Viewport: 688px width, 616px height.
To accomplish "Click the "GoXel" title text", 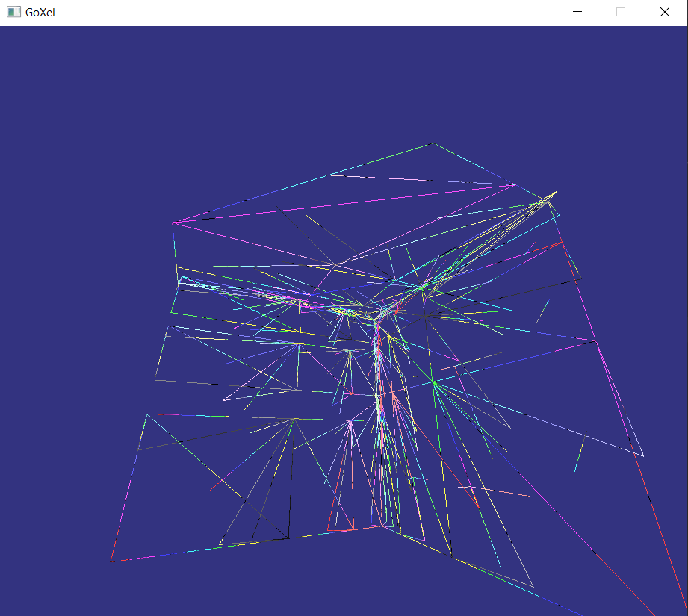I will [40, 12].
